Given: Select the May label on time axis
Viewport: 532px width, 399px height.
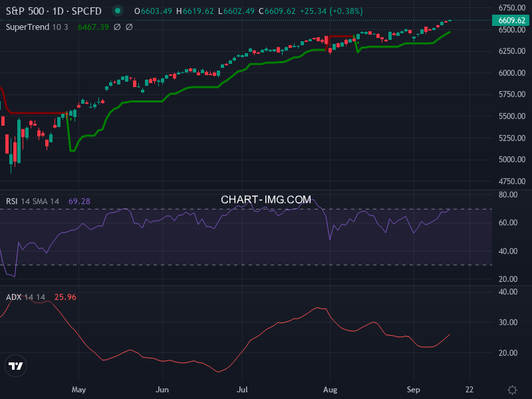Looking at the screenshot, I should pyautogui.click(x=79, y=389).
